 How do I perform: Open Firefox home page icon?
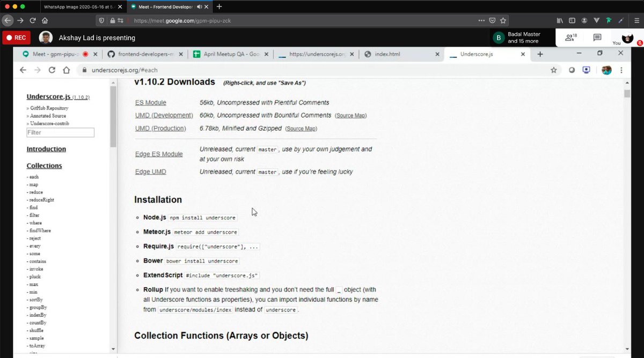(x=45, y=20)
